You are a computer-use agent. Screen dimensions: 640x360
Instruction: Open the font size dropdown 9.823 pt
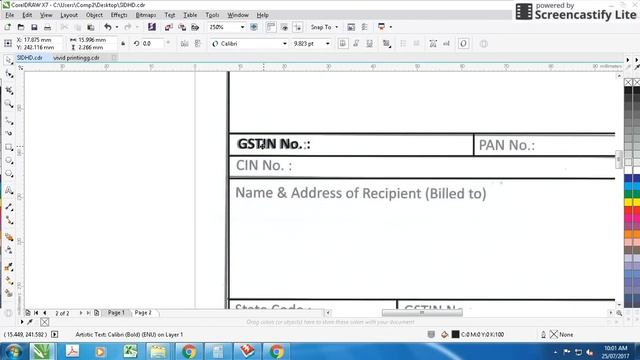327,43
